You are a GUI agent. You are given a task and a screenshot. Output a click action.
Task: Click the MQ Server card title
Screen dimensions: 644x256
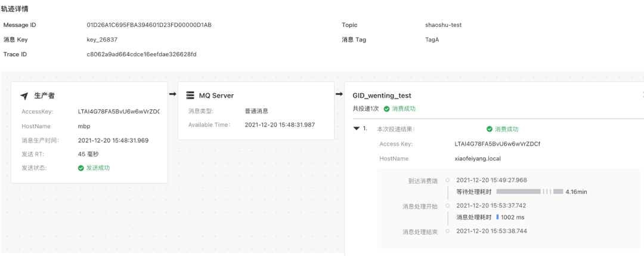pos(216,95)
